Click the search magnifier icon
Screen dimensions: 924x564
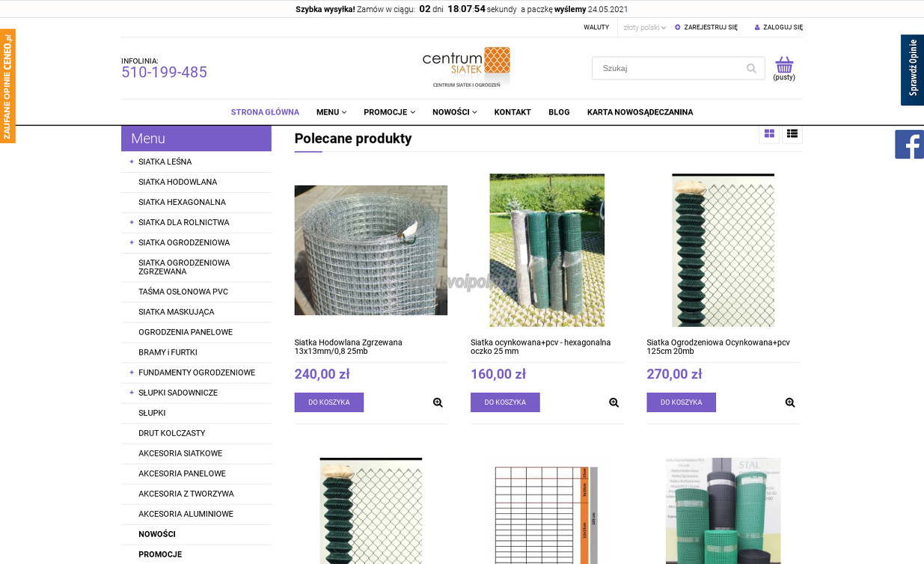coord(751,68)
